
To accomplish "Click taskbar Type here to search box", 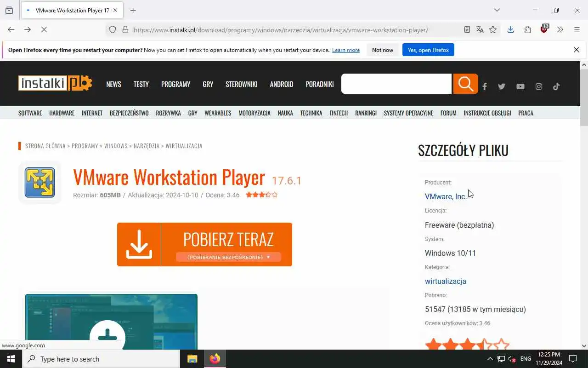I will (x=101, y=359).
